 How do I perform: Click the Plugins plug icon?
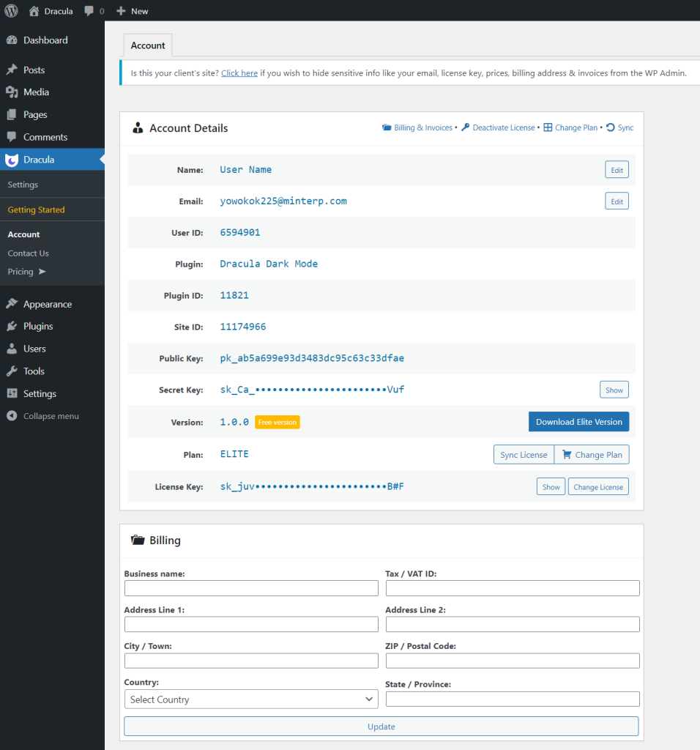(12, 326)
